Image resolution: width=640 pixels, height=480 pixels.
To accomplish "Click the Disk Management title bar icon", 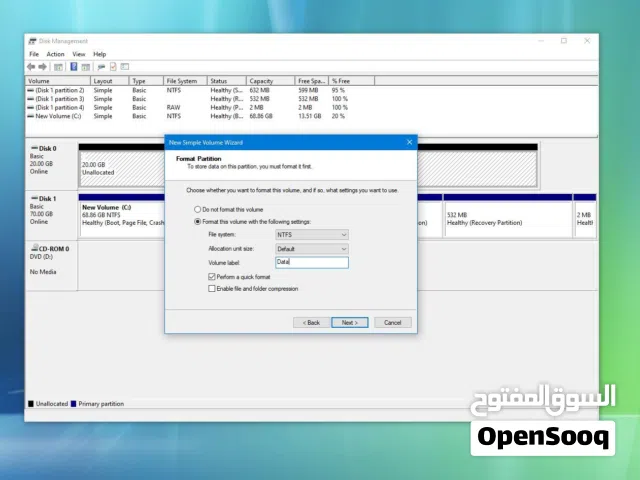I will coord(32,41).
